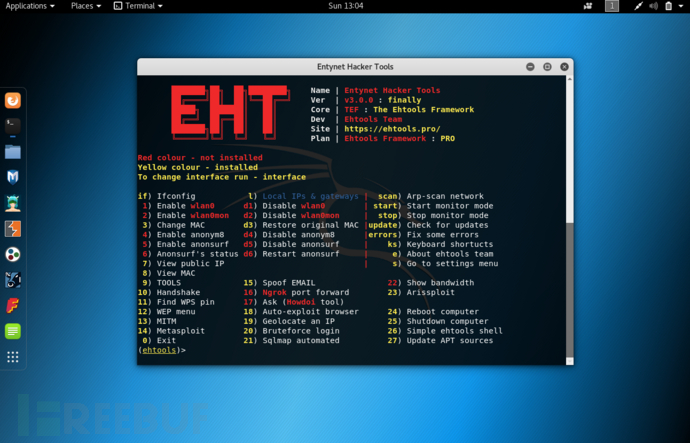The height and width of the screenshot is (443, 690).
Task: Click 'Auto-exploit browser' text
Action: 311,312
